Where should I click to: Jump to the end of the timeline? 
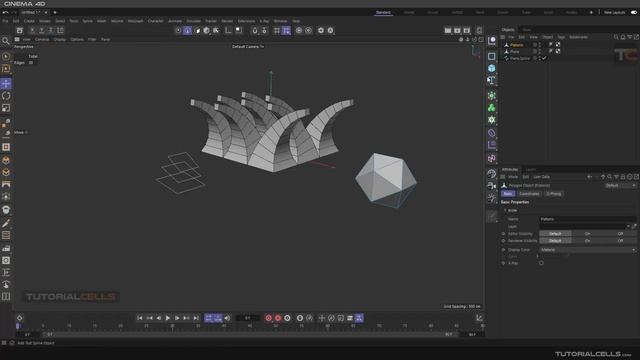click(196, 318)
